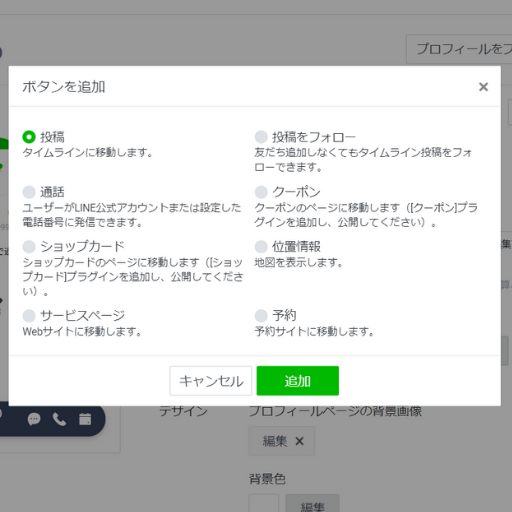The image size is (512, 512).
Task: Select the 位置情報 radio option
Action: tap(261, 247)
